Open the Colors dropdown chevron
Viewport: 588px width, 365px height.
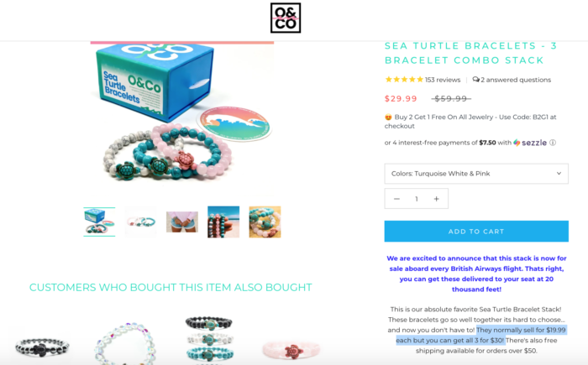559,174
